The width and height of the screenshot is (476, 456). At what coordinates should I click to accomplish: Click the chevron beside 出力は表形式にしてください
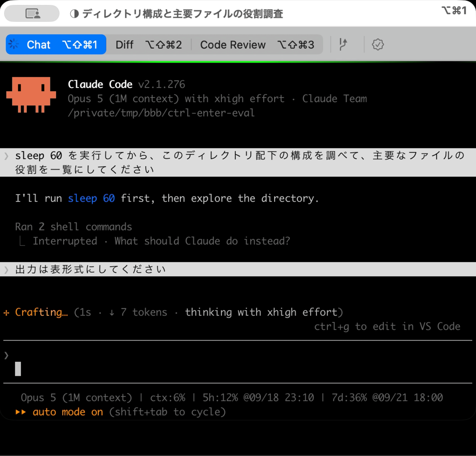click(7, 269)
